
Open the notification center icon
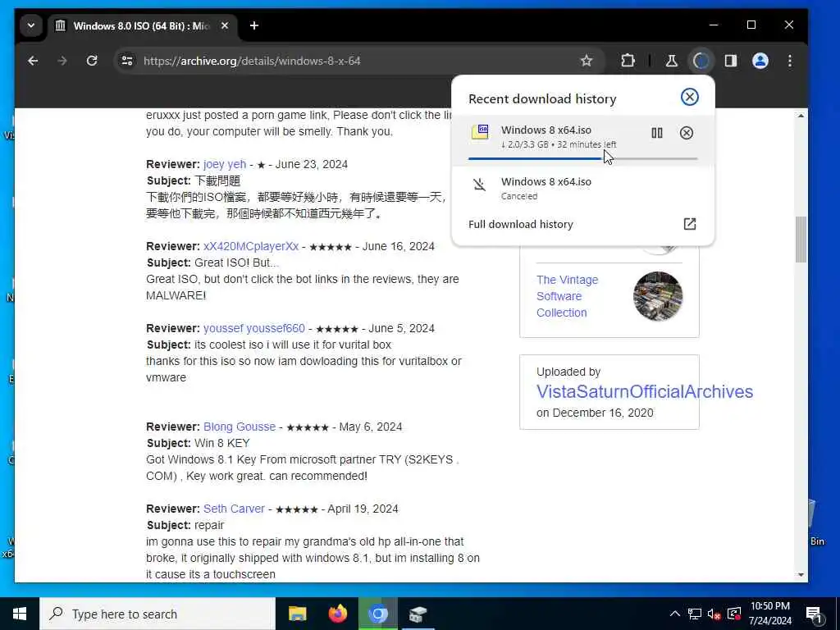(x=814, y=614)
